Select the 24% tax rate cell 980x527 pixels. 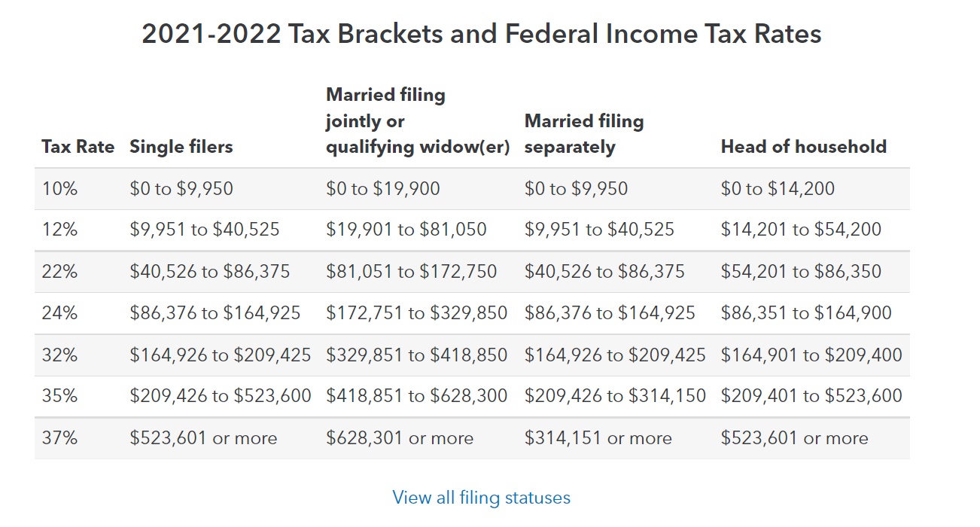pos(59,312)
